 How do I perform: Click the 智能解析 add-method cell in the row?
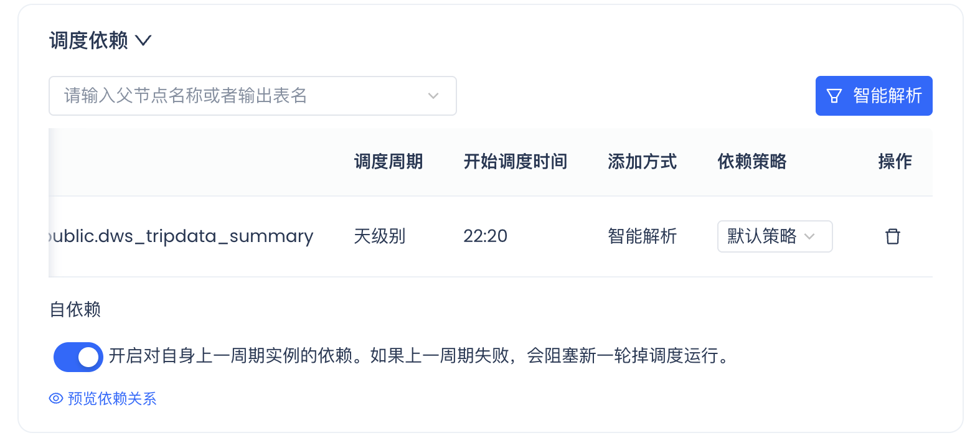[642, 236]
